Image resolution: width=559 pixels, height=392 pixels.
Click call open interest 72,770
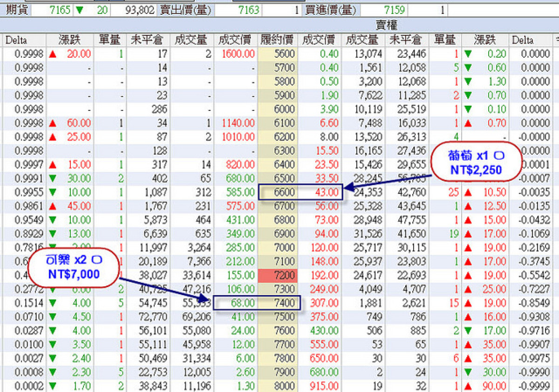(x=153, y=317)
